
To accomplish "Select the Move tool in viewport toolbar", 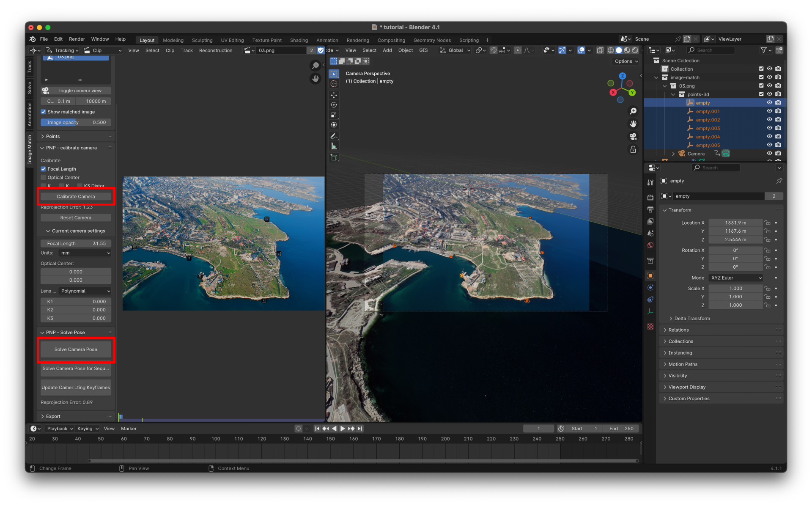I will pos(334,95).
